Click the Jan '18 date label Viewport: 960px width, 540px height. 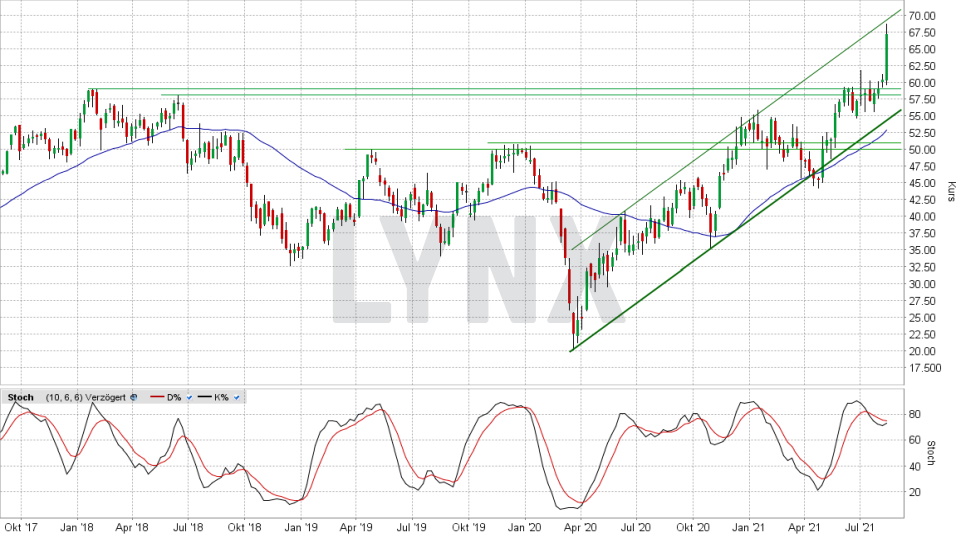pos(77,527)
